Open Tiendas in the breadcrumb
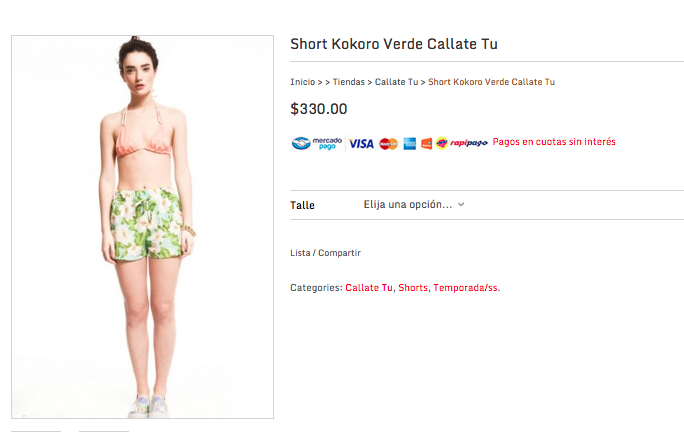This screenshot has width=684, height=432. [x=349, y=82]
